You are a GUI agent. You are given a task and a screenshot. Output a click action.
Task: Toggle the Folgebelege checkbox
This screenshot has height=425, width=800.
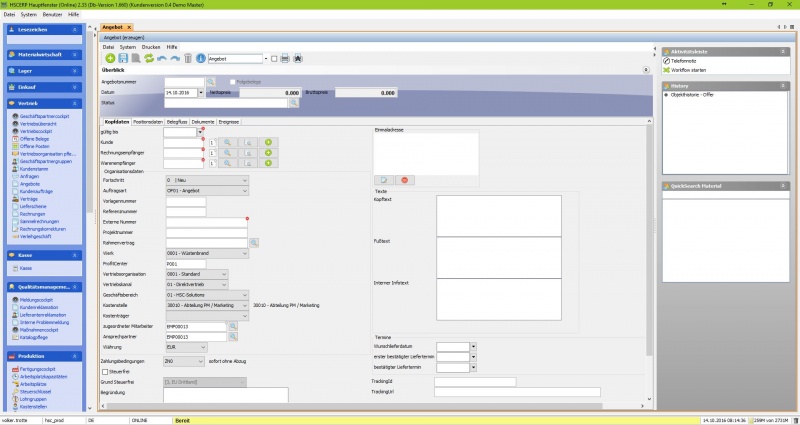[230, 81]
